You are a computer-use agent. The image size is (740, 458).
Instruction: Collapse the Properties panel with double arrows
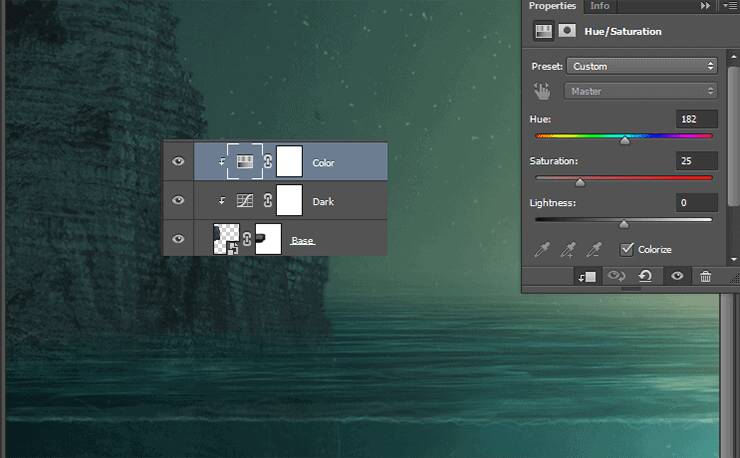705,6
